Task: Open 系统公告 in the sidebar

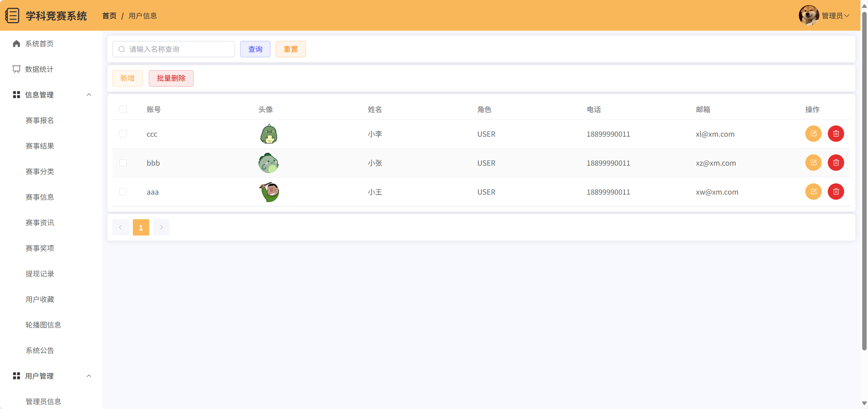Action: tap(40, 350)
